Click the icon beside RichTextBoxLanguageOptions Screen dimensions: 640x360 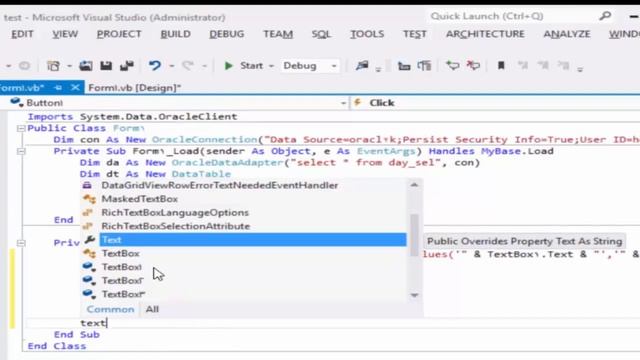point(88,213)
